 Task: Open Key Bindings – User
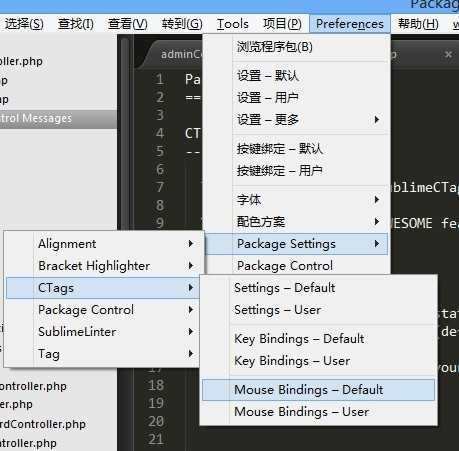tap(318, 361)
